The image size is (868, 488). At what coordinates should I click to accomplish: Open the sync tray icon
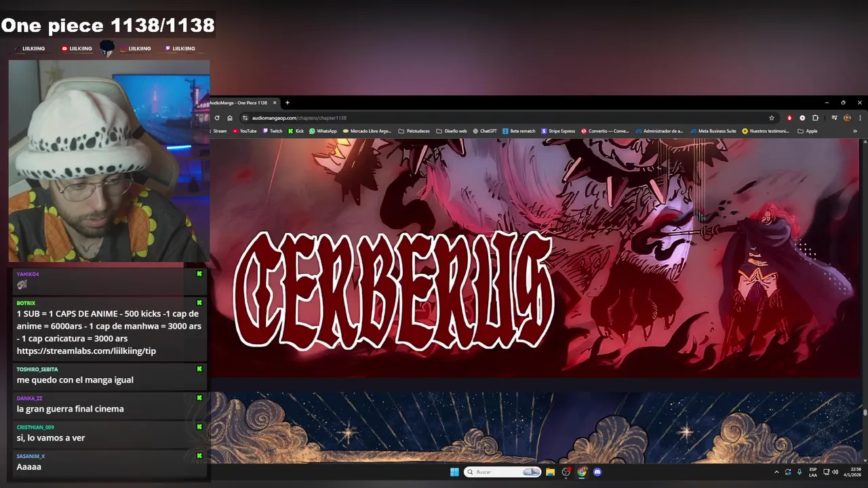click(x=788, y=472)
